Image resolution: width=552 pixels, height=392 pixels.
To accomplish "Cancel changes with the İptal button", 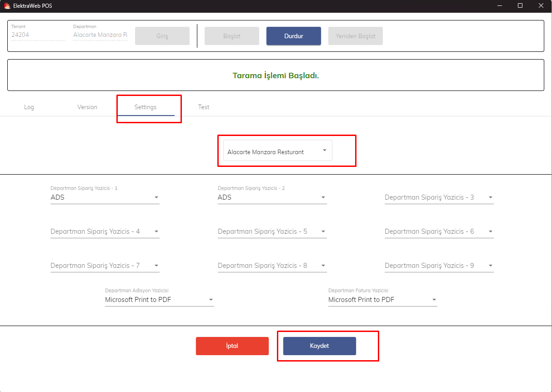I will (232, 346).
